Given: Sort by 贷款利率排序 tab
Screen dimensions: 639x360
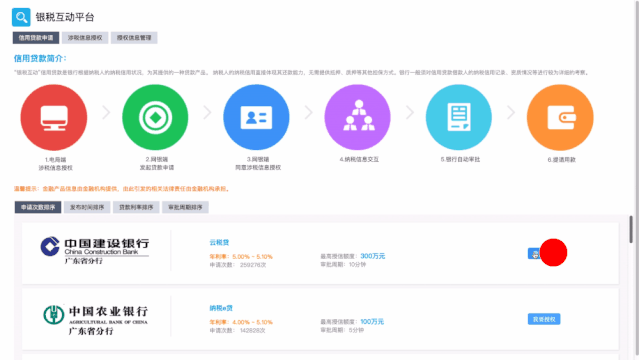Looking at the screenshot, I should [x=136, y=207].
